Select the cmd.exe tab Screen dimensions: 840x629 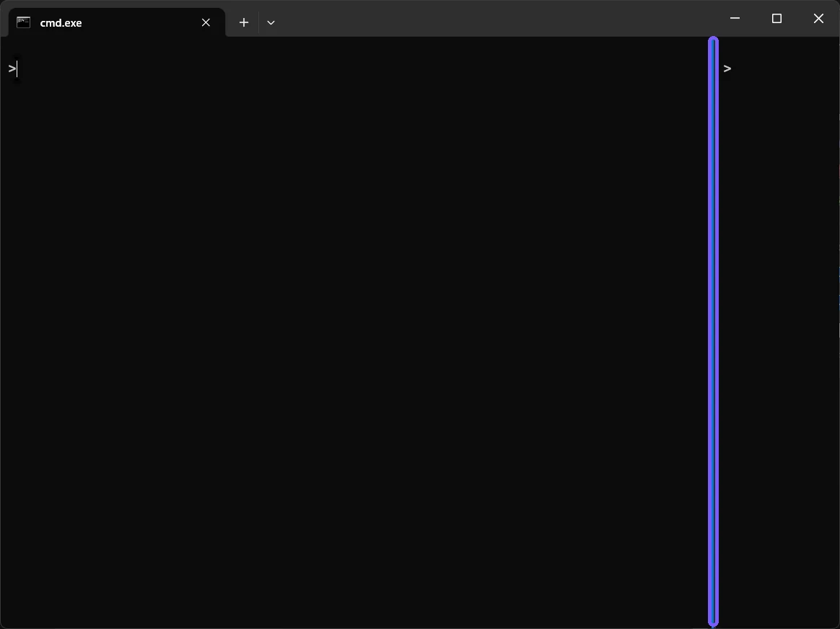point(117,22)
